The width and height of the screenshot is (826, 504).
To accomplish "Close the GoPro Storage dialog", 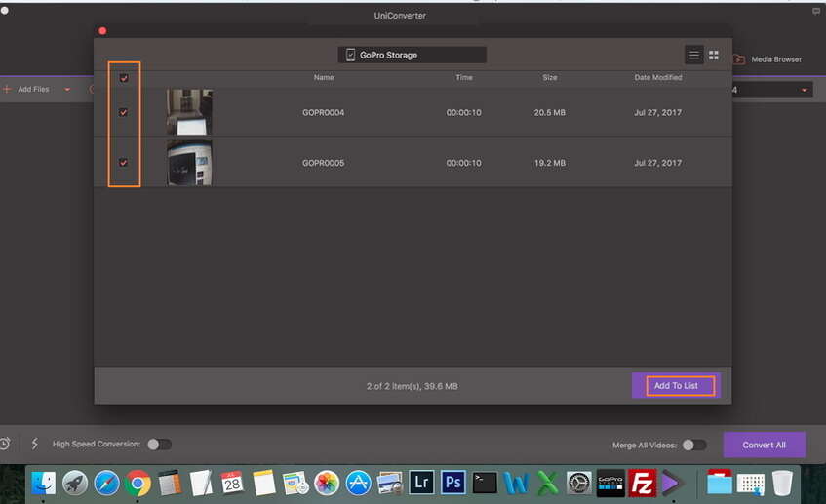I will tap(102, 31).
